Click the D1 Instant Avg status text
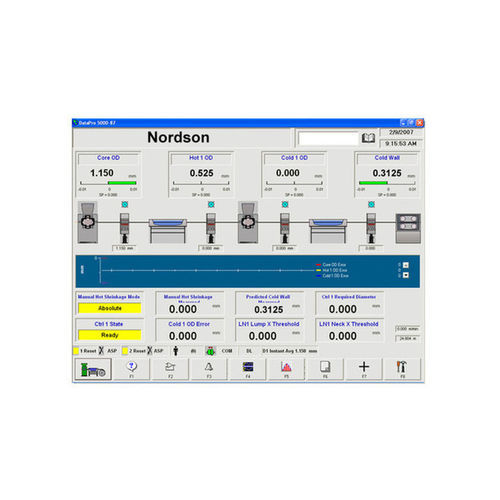 click(290, 351)
